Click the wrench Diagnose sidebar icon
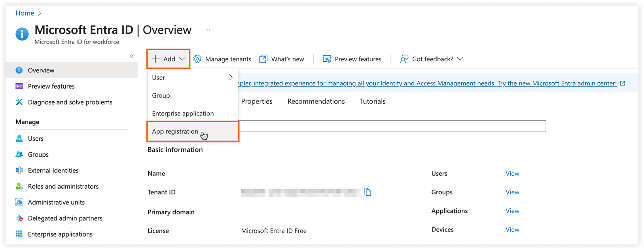Screen dimensions: 644x250 point(19,102)
